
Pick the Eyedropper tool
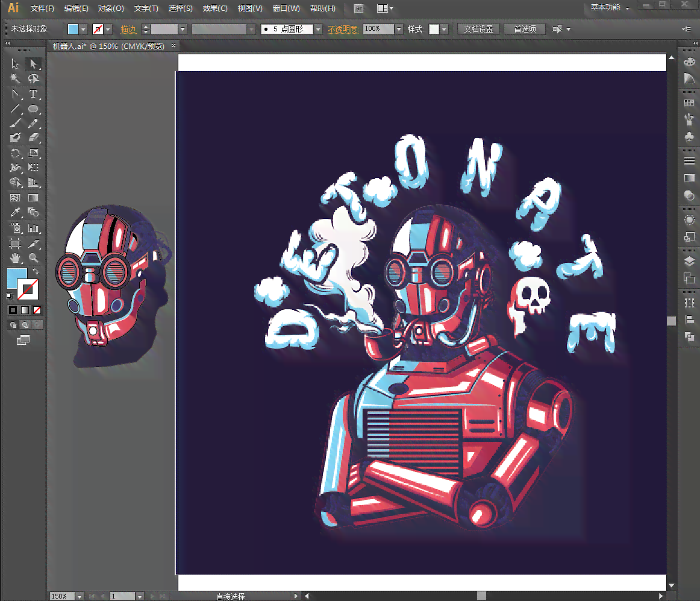tap(15, 212)
